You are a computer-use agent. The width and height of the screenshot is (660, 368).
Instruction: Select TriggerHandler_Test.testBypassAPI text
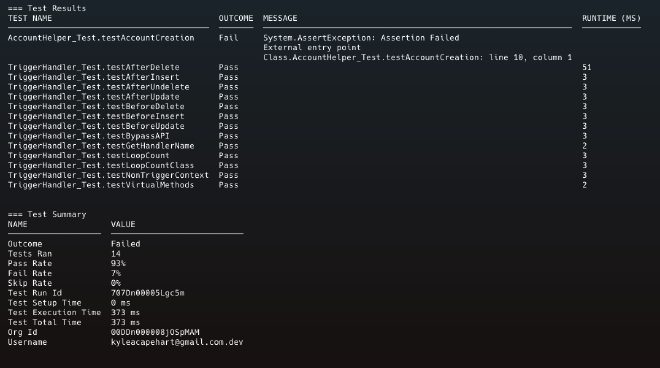click(x=88, y=136)
